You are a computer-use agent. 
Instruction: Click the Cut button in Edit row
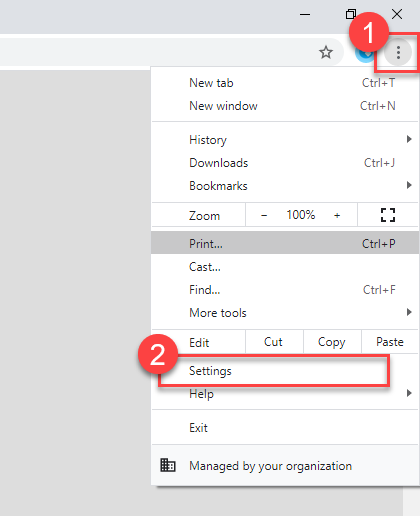tap(274, 342)
